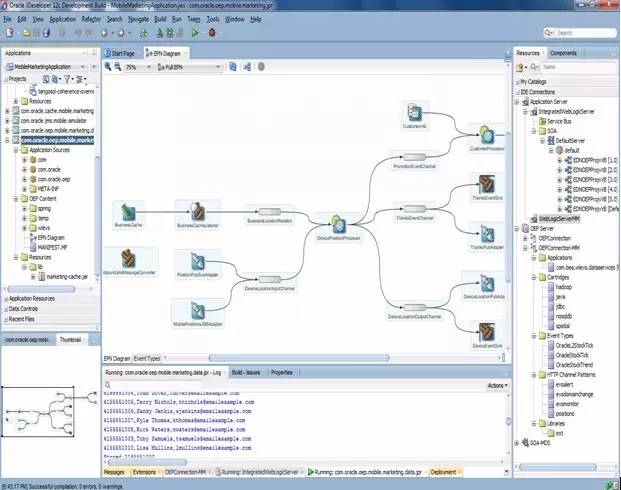This screenshot has width=621, height=490.
Task: Click the diagram horizontal scrollbar
Action: click(x=299, y=358)
